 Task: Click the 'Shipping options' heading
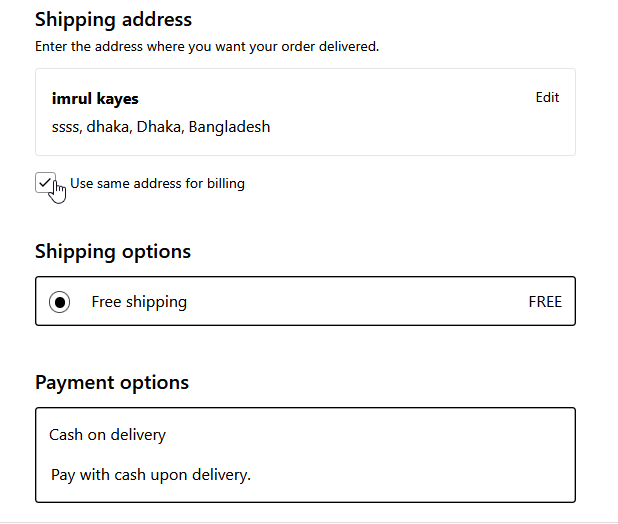(113, 251)
